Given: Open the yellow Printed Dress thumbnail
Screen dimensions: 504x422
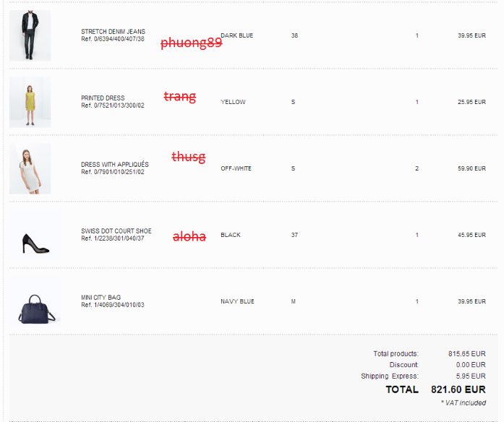Looking at the screenshot, I should 30,102.
